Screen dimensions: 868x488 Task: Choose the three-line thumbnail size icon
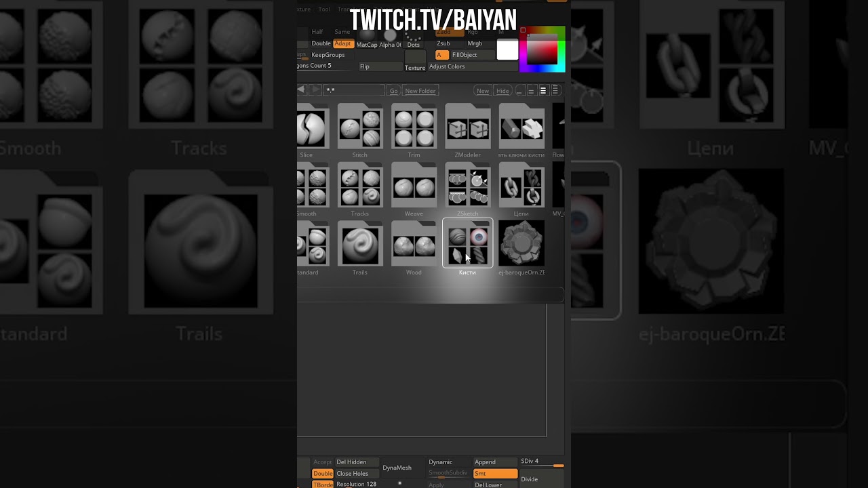point(543,91)
